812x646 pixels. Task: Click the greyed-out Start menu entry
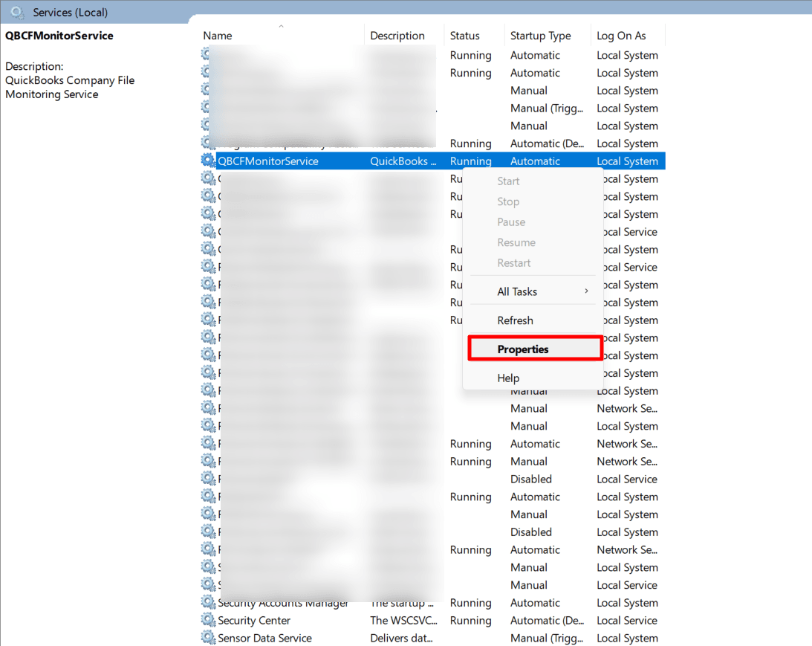(x=508, y=181)
